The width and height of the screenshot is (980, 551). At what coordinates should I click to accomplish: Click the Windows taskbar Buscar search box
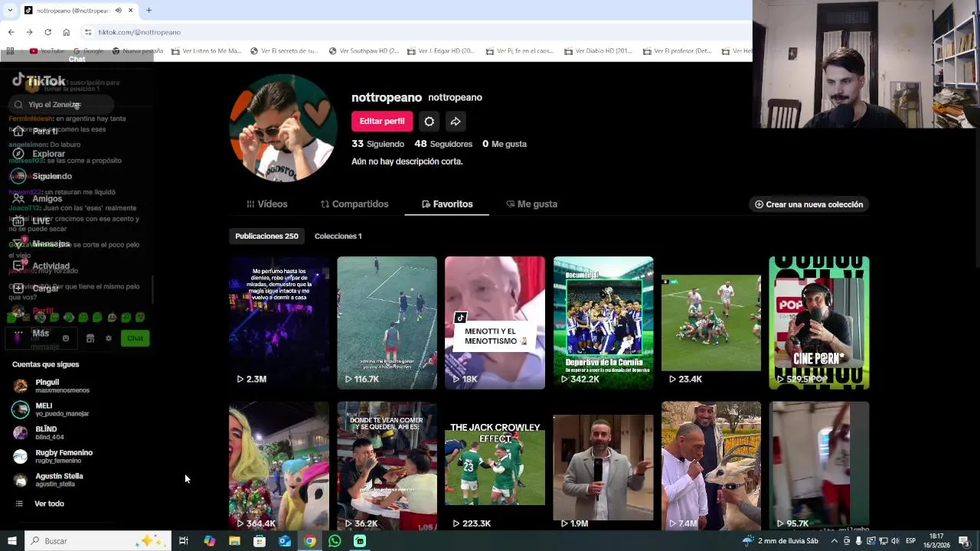click(98, 541)
